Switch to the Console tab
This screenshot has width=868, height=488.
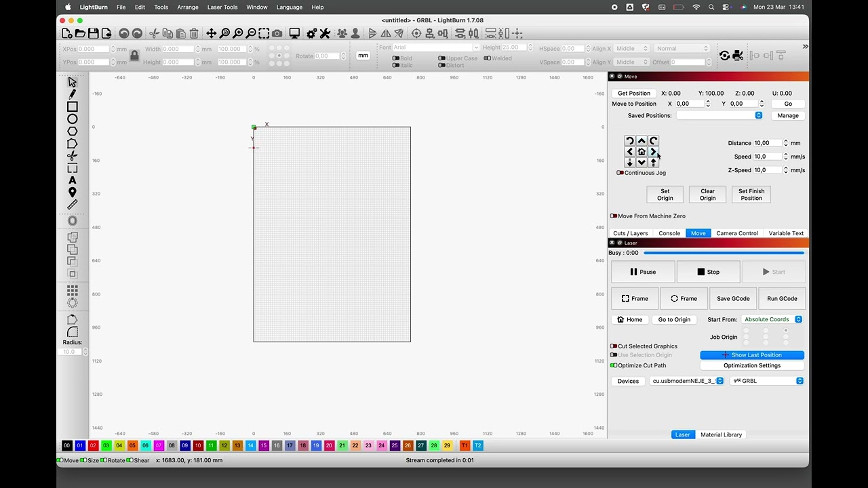pyautogui.click(x=669, y=233)
